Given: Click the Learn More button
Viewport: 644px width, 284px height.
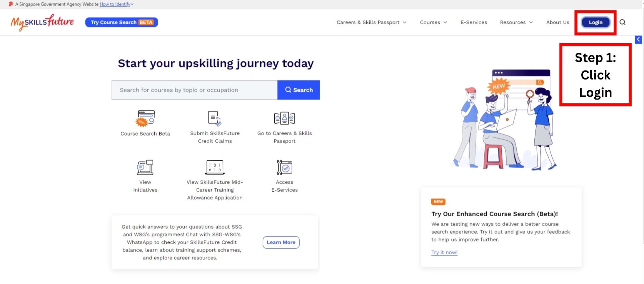Looking at the screenshot, I should click(x=281, y=242).
